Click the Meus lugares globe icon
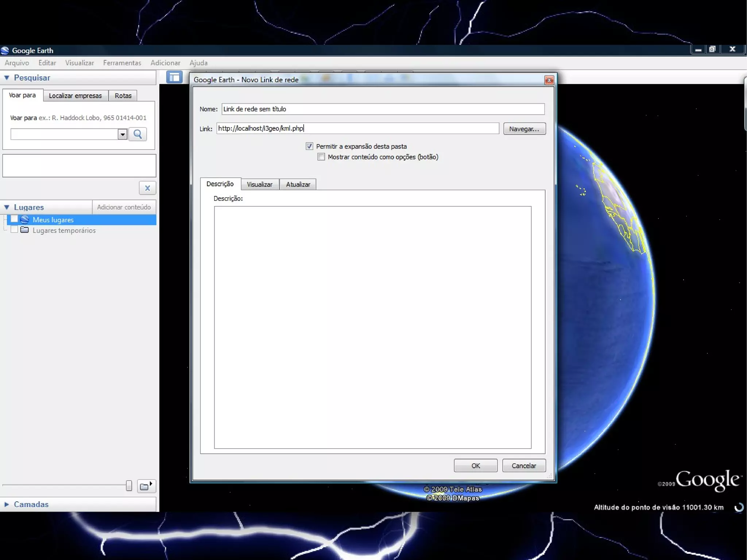The height and width of the screenshot is (560, 747). (25, 220)
